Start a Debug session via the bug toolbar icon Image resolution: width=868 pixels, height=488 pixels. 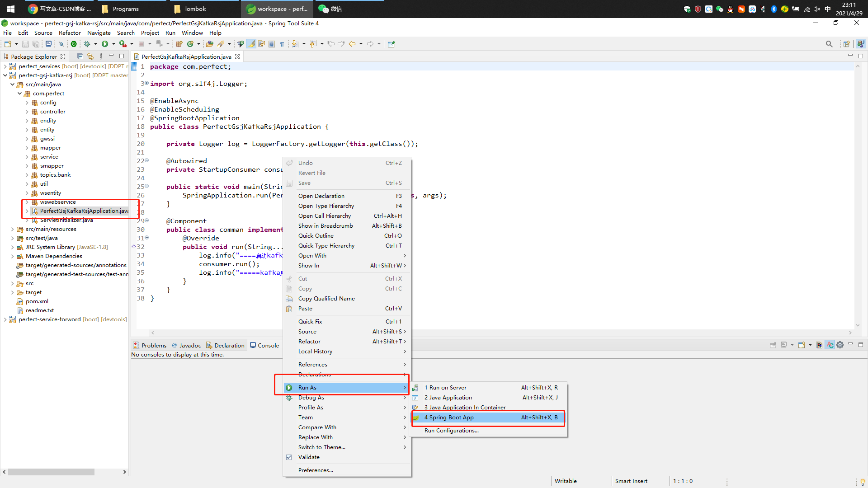coord(87,43)
